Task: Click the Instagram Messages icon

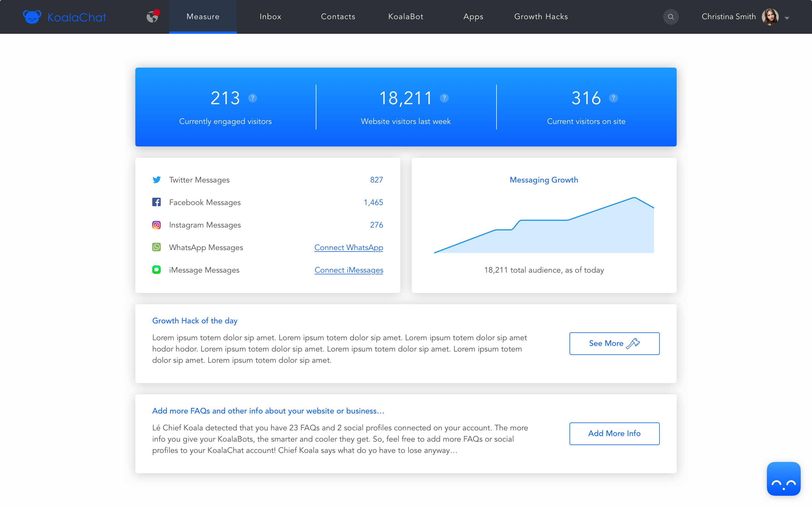Action: (x=156, y=225)
